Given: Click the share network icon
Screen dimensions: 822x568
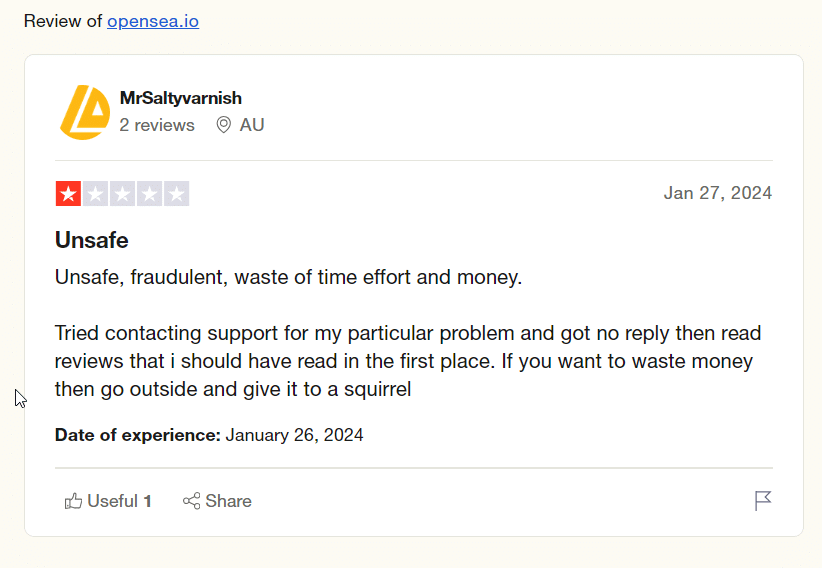Looking at the screenshot, I should [191, 501].
